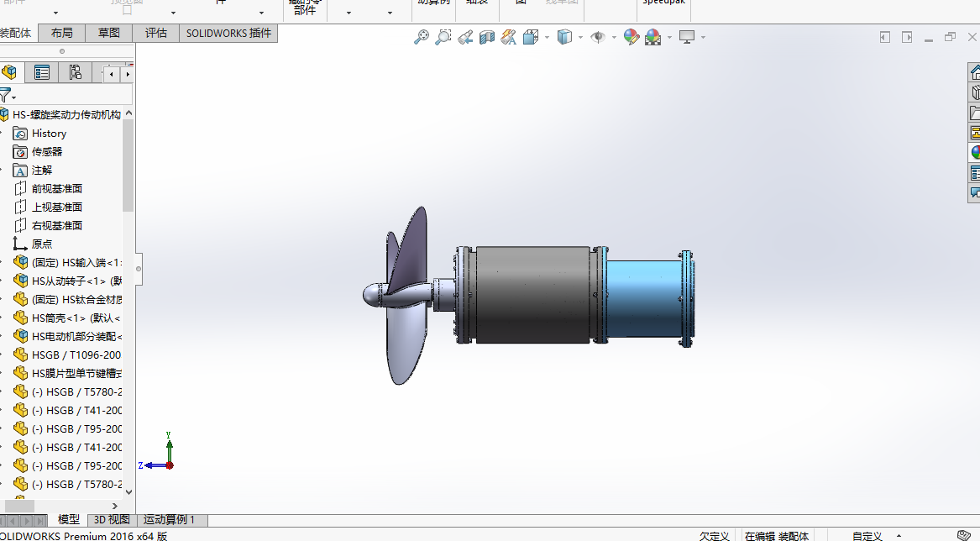Screen dimensions: 980x541
Task: Open the History folder in tree
Action: point(49,134)
